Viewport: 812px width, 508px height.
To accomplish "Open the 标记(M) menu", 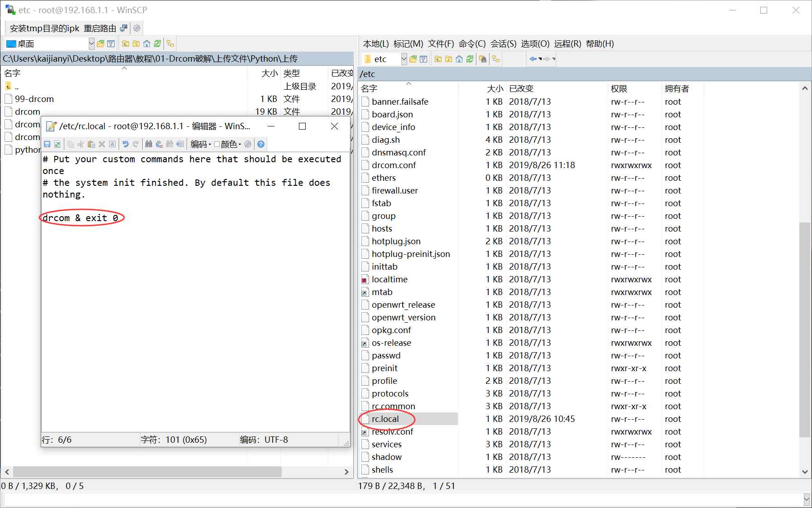I will 408,44.
